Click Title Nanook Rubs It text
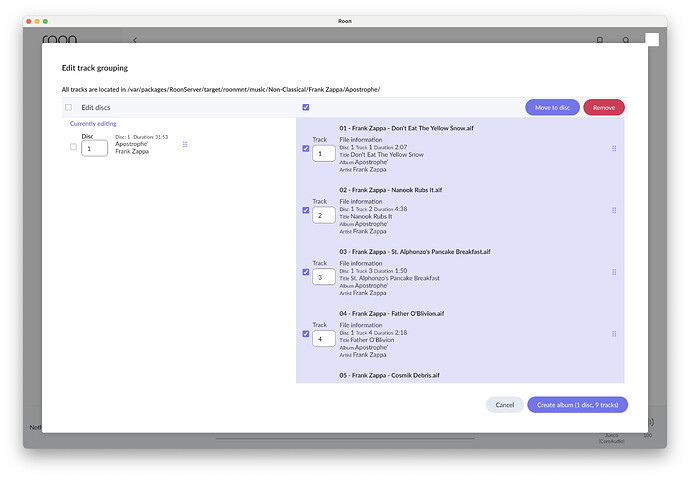Viewport: 690px width, 479px height. click(x=366, y=216)
